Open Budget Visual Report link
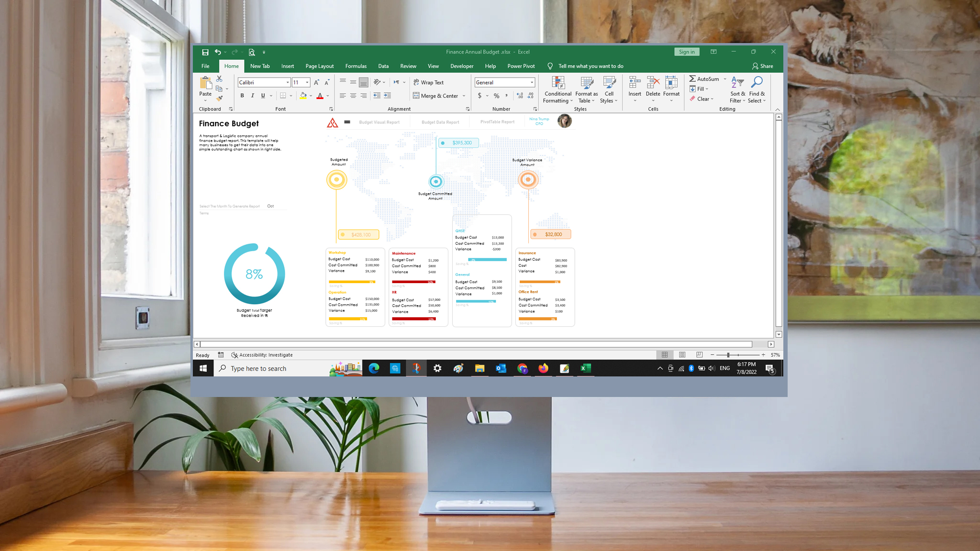The height and width of the screenshot is (551, 980). pyautogui.click(x=379, y=122)
